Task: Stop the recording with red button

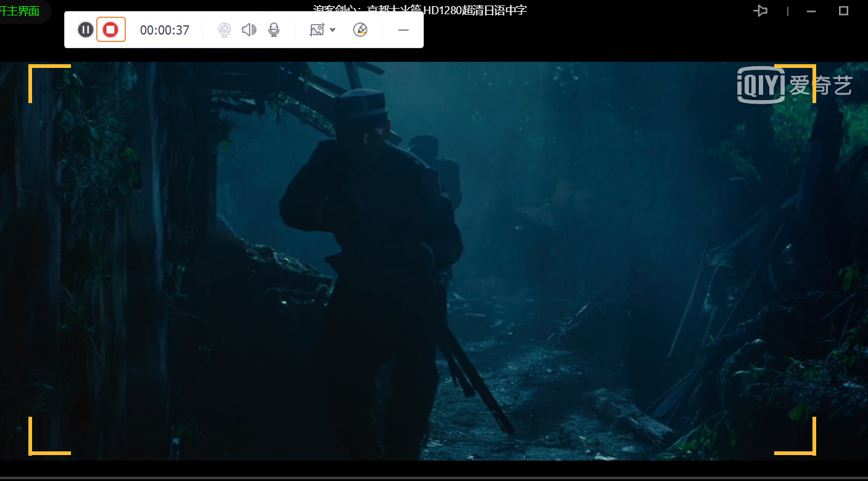Action: [110, 30]
